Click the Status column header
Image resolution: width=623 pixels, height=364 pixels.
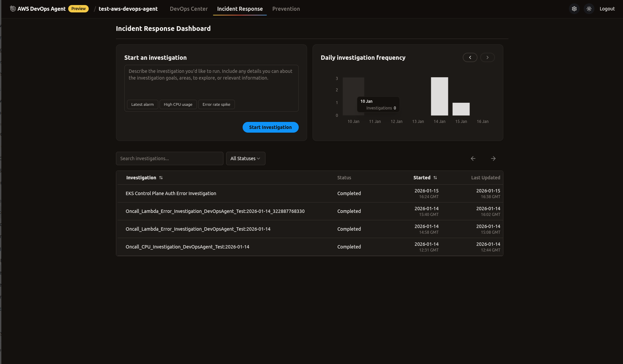344,178
